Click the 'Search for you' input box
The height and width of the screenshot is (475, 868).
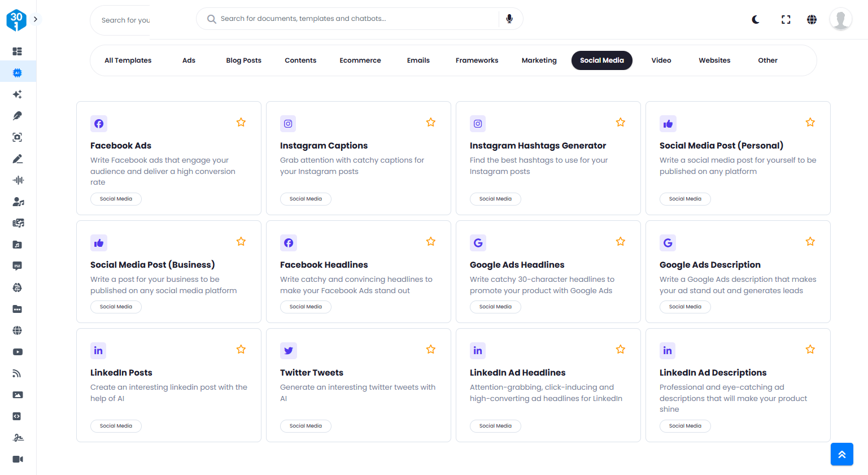[x=120, y=20]
